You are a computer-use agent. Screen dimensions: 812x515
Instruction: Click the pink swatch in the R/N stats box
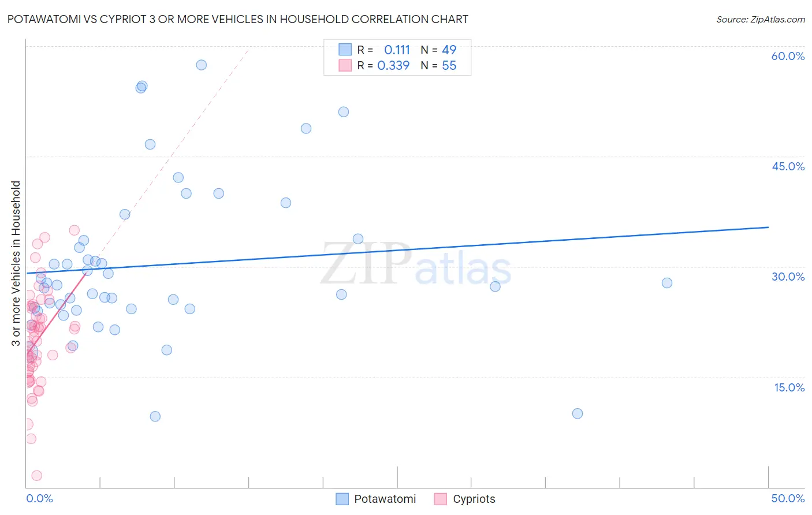pyautogui.click(x=345, y=65)
